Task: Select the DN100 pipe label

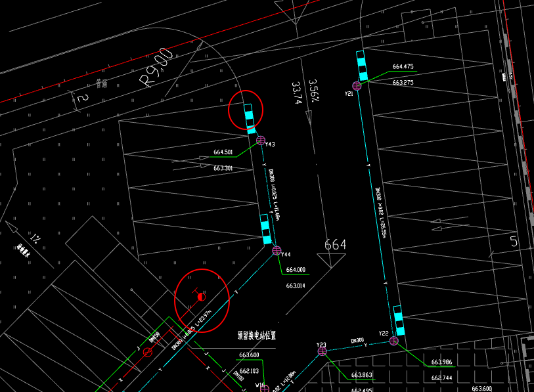Action: point(238,376)
